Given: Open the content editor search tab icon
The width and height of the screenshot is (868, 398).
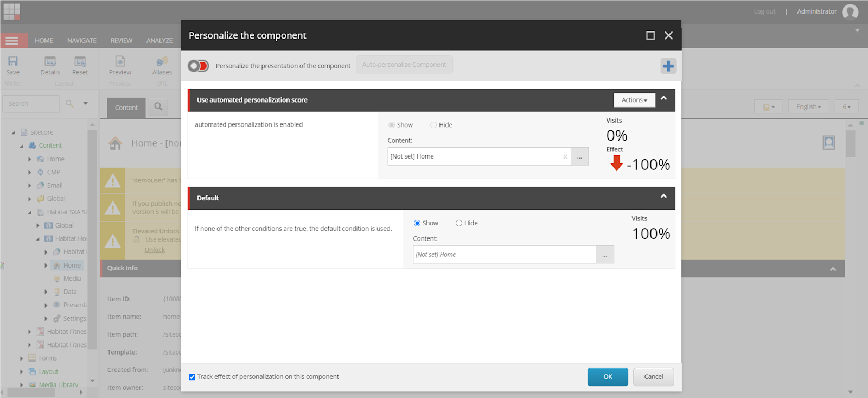Looking at the screenshot, I should [158, 107].
